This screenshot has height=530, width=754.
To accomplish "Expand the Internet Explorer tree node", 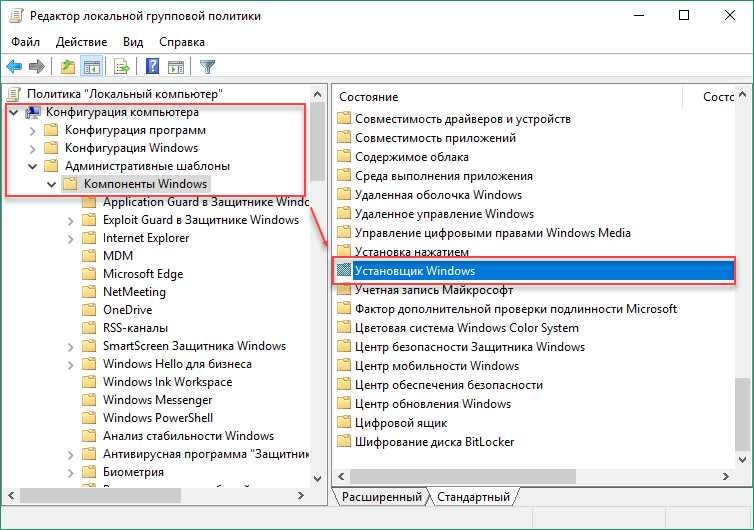I will point(71,239).
